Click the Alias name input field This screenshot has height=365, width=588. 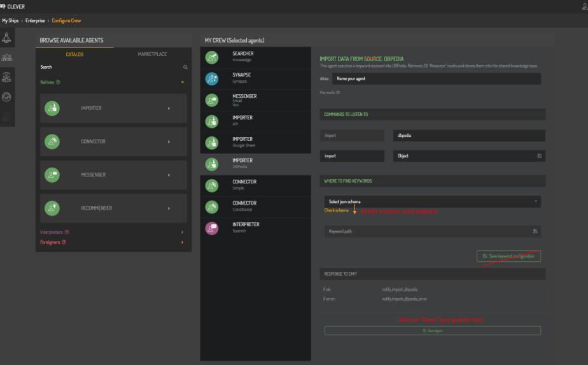click(436, 78)
